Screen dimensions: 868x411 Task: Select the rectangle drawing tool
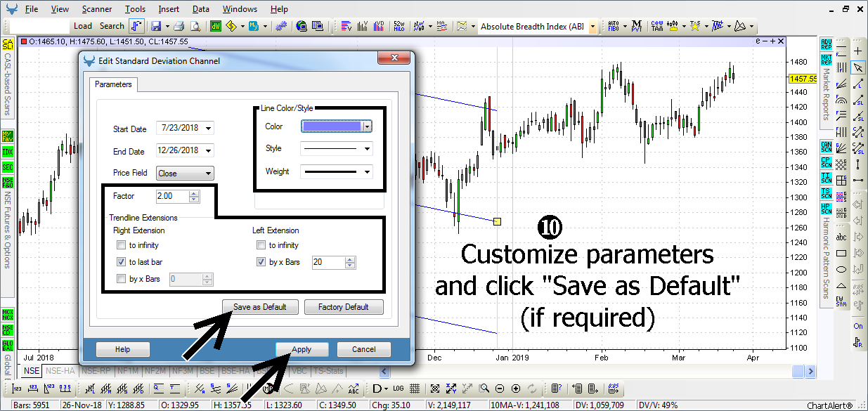[841, 253]
